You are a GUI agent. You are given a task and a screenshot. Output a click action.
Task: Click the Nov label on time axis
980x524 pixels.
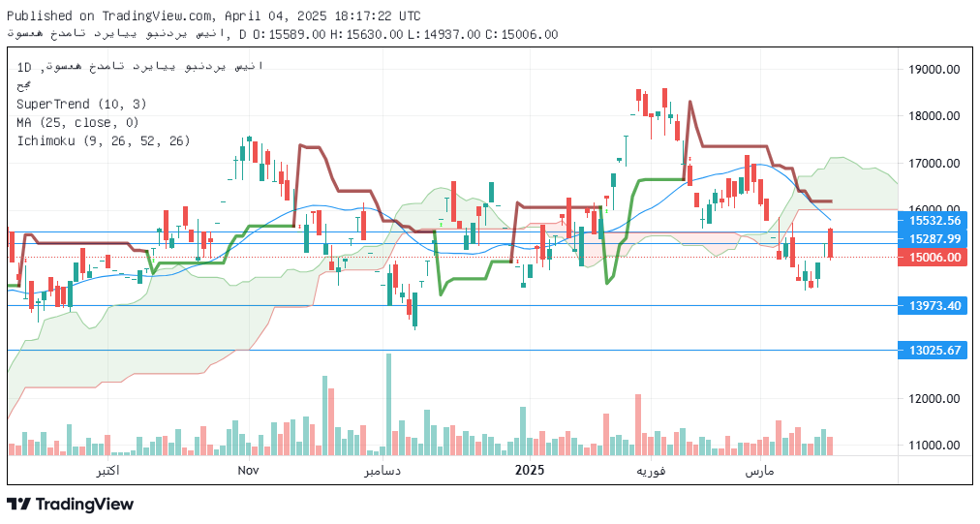(248, 470)
